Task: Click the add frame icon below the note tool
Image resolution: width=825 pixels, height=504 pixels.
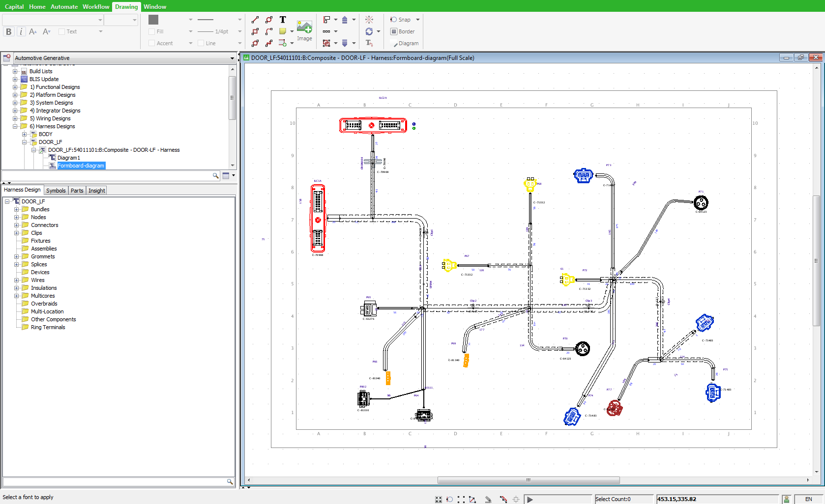Action: (283, 43)
